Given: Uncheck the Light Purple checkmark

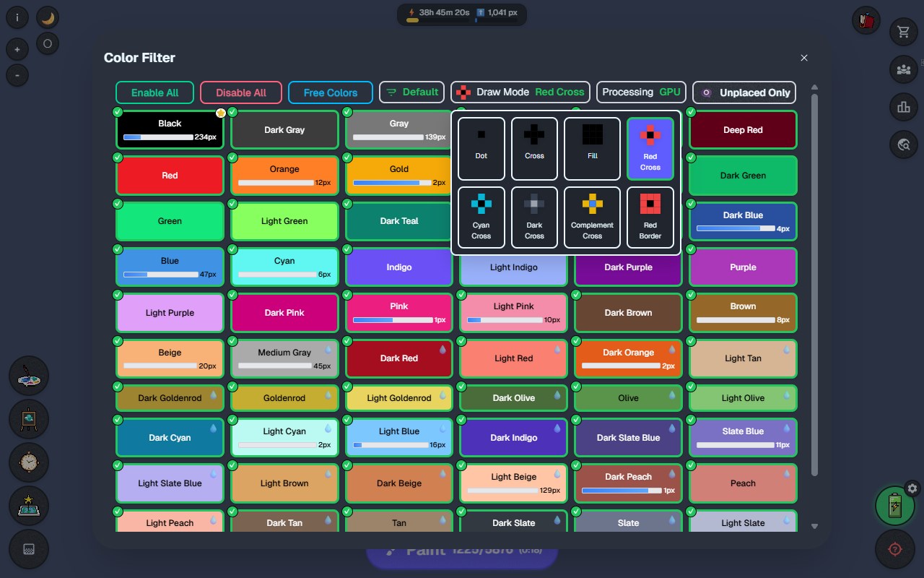Looking at the screenshot, I should (x=118, y=295).
